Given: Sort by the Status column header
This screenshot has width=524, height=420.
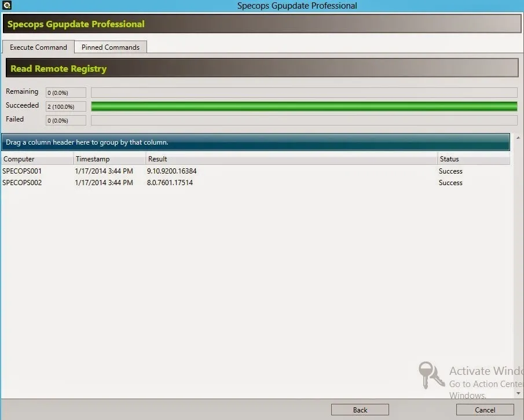Looking at the screenshot, I should [474, 159].
